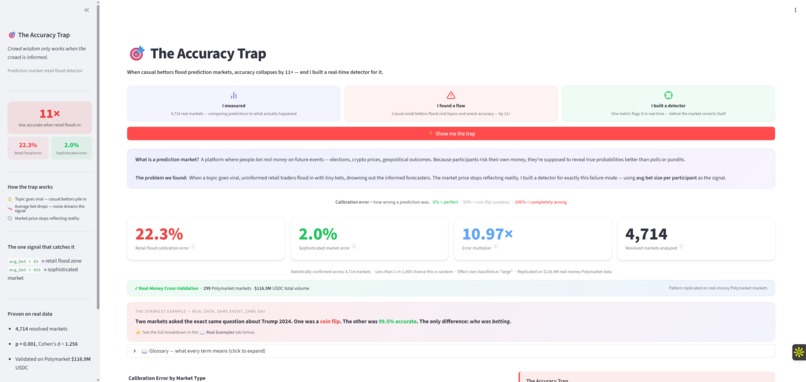
Task: Click the help icon next to Error multiplier
Action: 496,247
